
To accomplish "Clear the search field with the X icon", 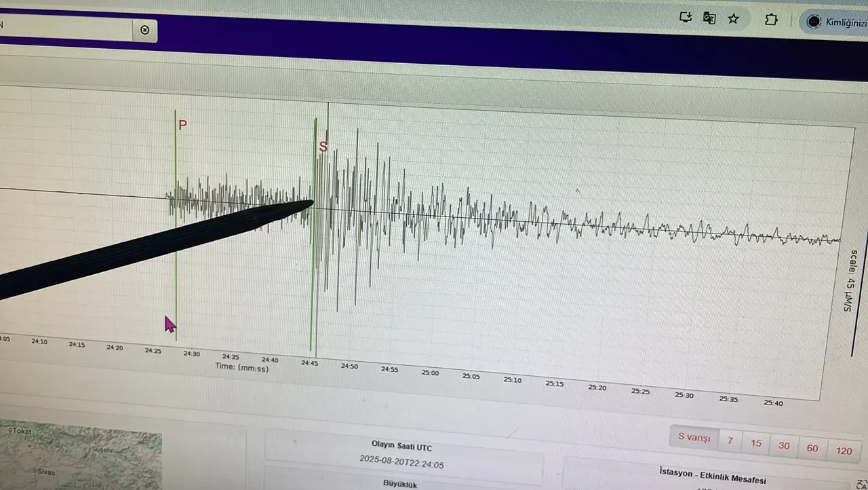I will 144,30.
